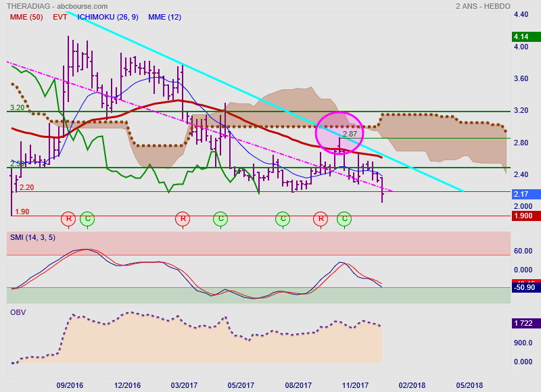Click the blue 2.17 current price tag

click(x=526, y=194)
